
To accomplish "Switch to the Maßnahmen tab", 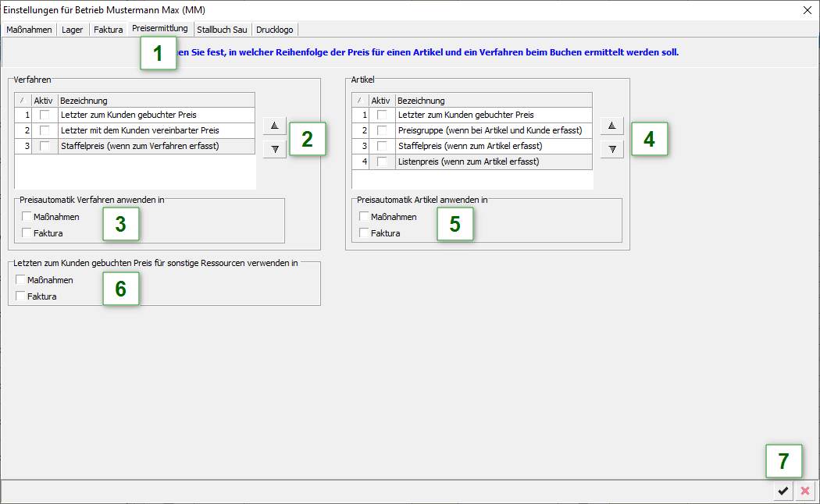I will coord(29,30).
